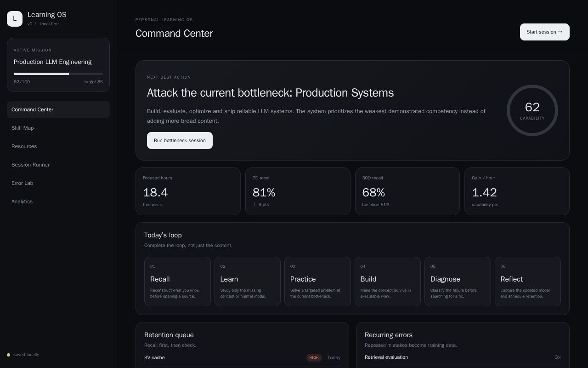Go to the Skill Map page
This screenshot has width=588, height=368.
[x=58, y=128]
